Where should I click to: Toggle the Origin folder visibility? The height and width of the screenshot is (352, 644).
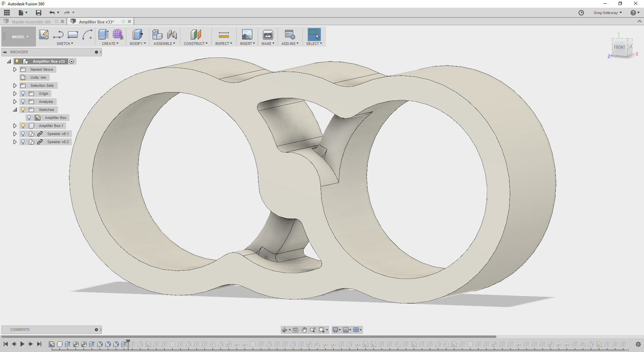tap(22, 94)
